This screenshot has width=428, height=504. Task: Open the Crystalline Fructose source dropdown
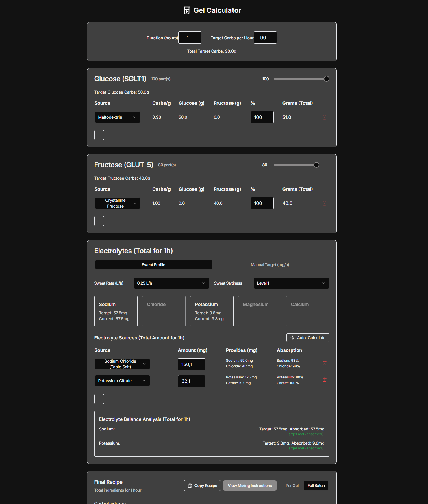pyautogui.click(x=118, y=203)
